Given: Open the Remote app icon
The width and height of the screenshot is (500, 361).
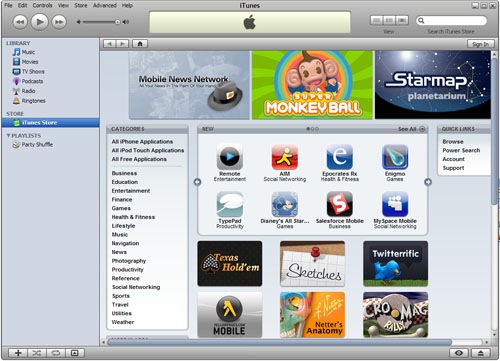Looking at the screenshot, I should coord(230,157).
